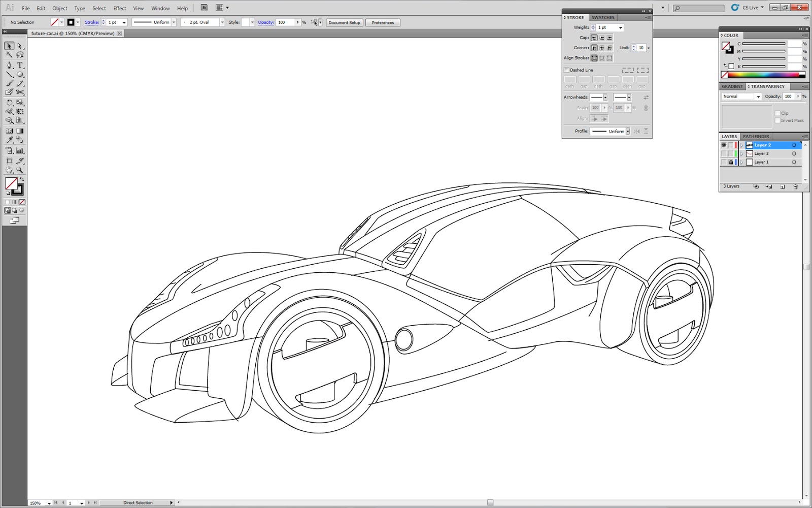
Task: Select the Scissors tool
Action: tap(19, 92)
